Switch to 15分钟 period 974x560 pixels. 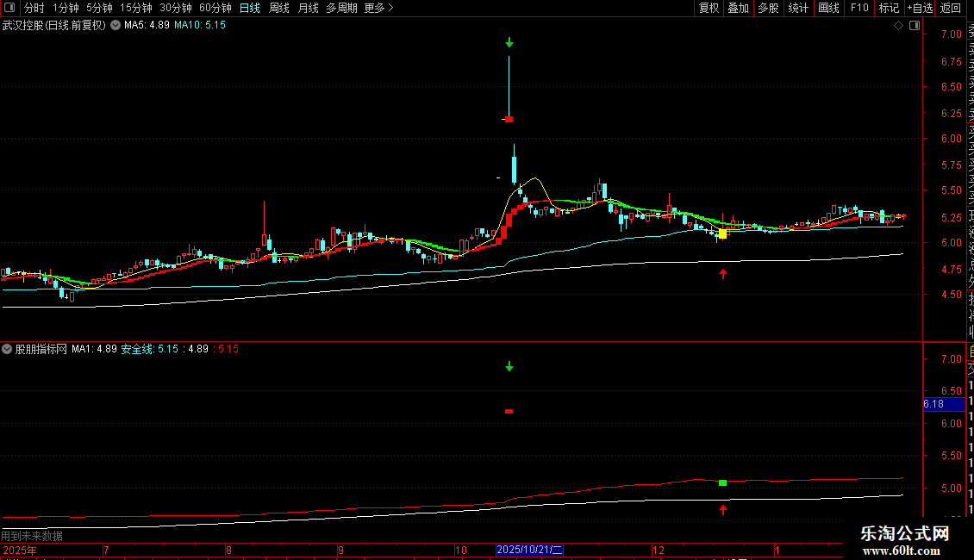pos(136,8)
